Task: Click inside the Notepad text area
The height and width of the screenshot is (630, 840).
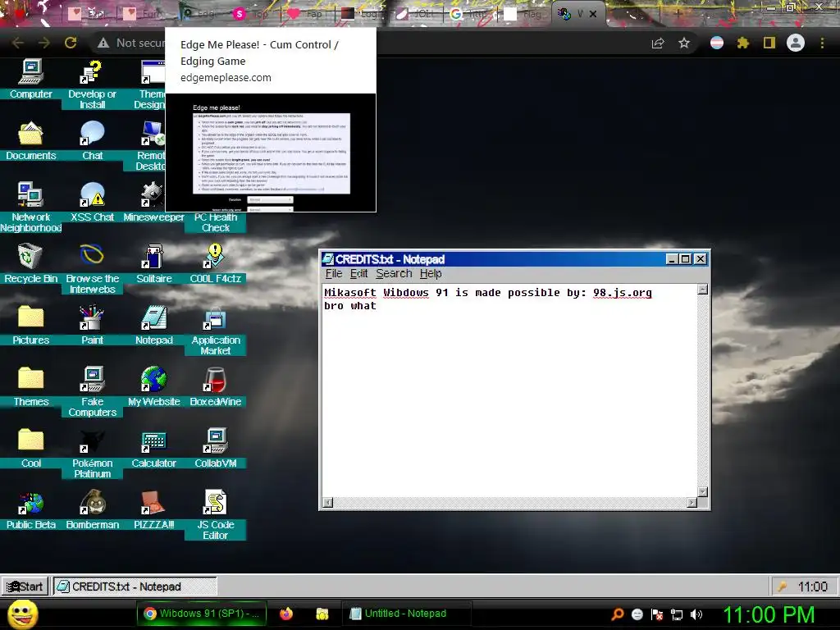Action: coord(509,390)
